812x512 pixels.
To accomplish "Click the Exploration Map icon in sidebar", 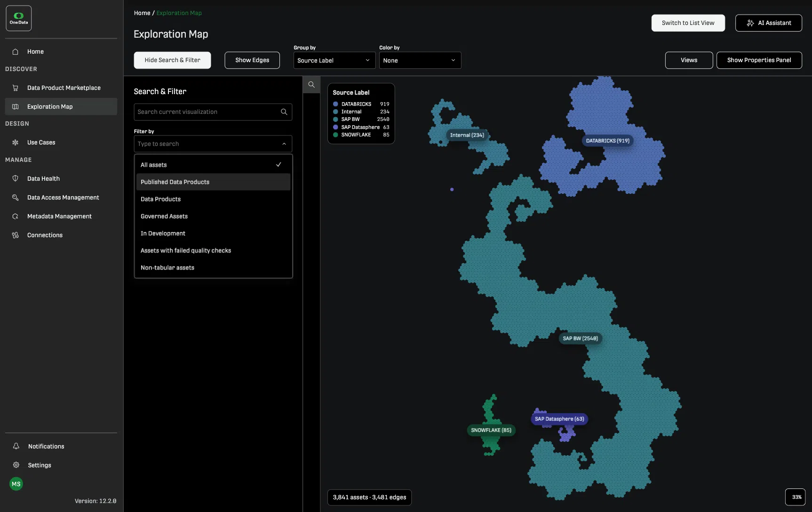I will coord(16,107).
